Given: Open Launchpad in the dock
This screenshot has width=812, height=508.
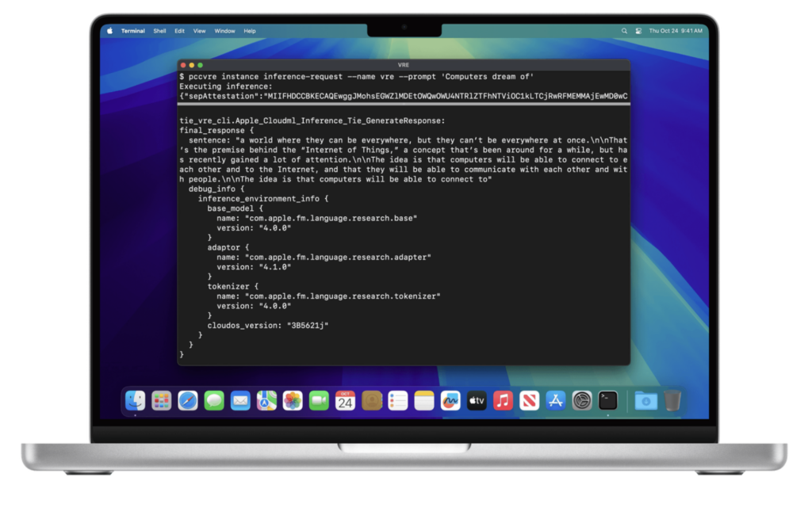Looking at the screenshot, I should 162,400.
